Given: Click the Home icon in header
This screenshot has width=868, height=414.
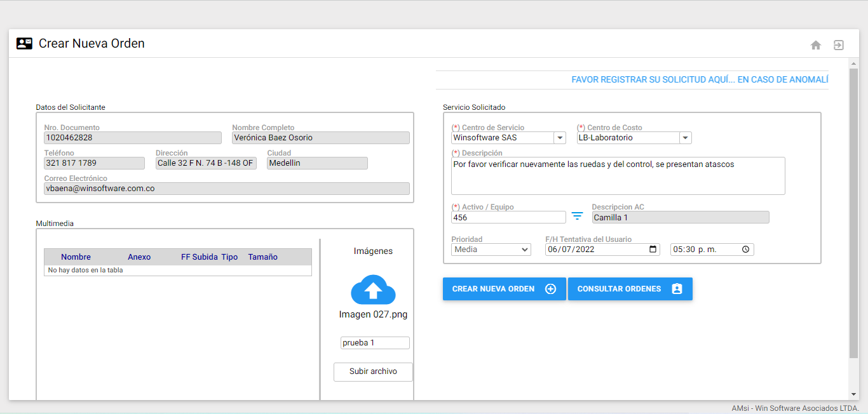Looking at the screenshot, I should pos(816,45).
